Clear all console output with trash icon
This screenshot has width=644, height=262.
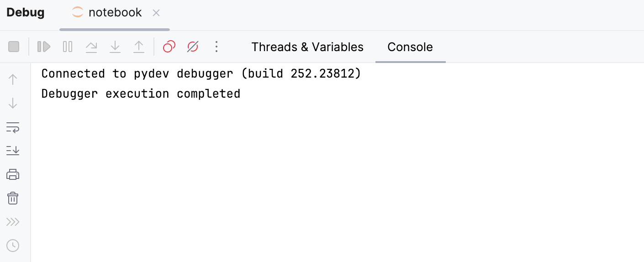click(x=13, y=198)
